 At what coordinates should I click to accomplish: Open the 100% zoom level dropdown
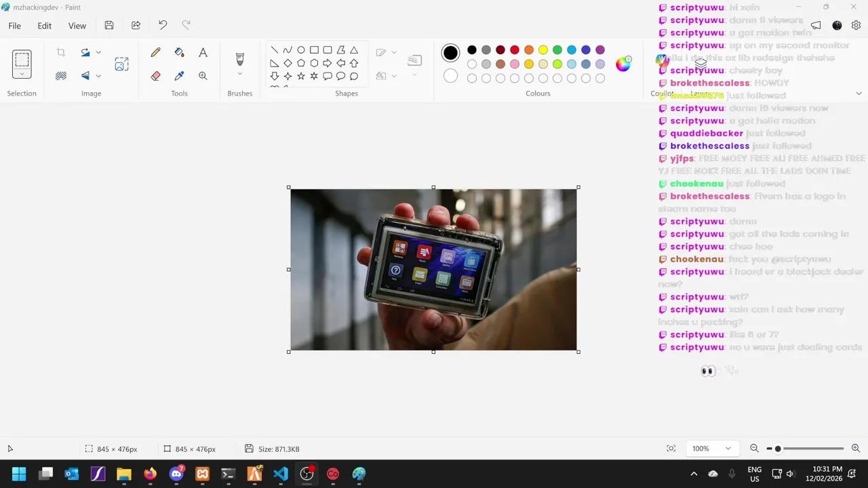[728, 449]
